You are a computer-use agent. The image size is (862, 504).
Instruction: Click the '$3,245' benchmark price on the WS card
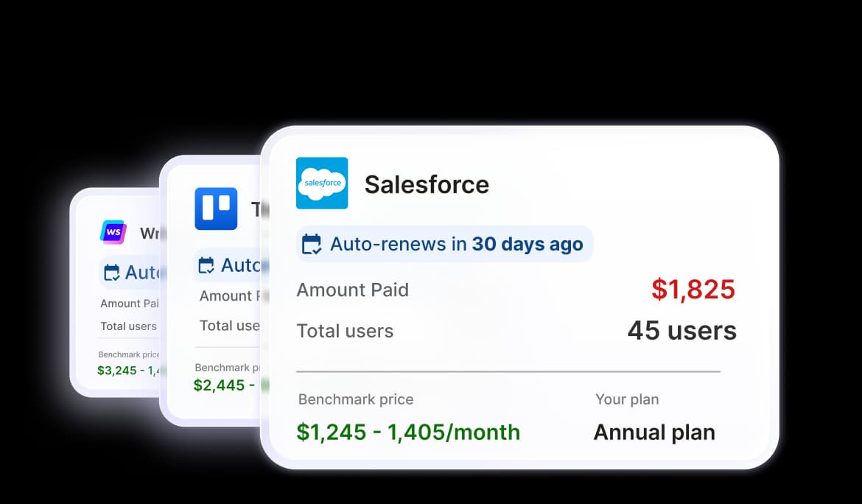pos(116,371)
